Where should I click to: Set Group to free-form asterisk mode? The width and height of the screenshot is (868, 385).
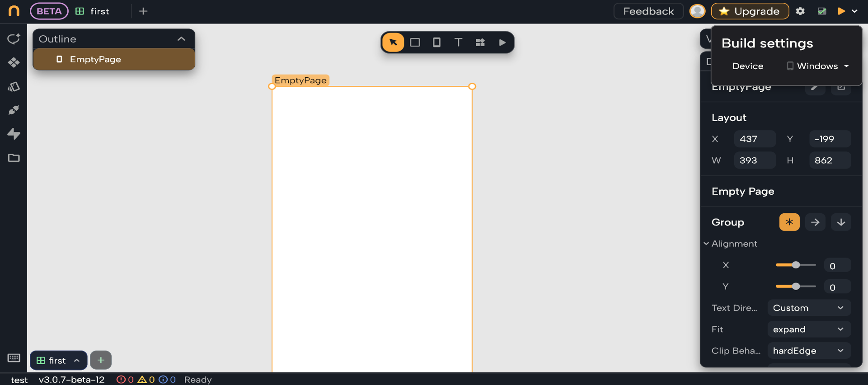(789, 222)
